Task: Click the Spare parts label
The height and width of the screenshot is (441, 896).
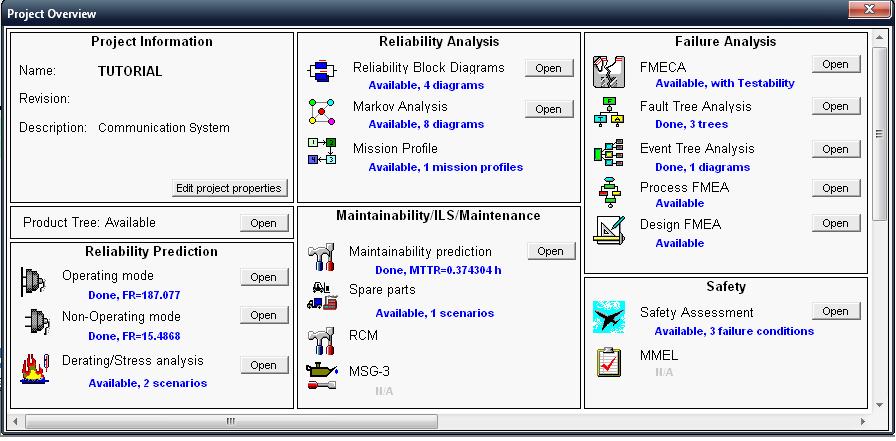Action: pyautogui.click(x=382, y=290)
